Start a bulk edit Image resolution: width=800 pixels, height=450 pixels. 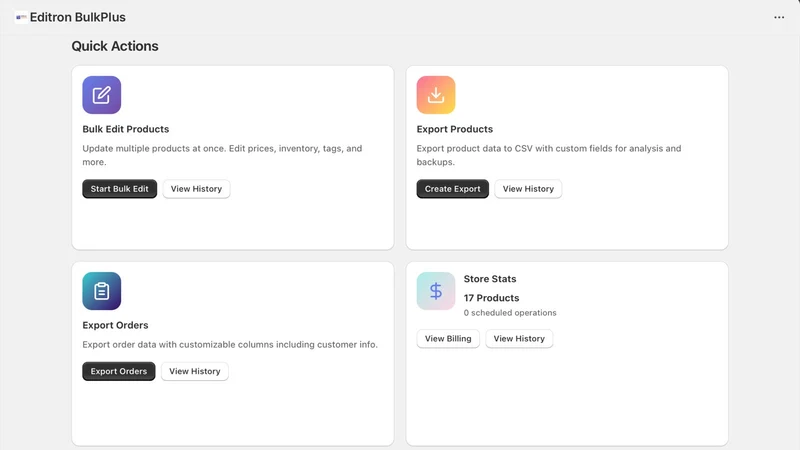coord(119,189)
